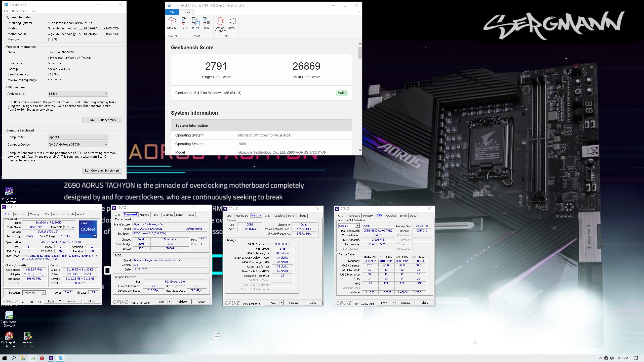Expand the Compute Device dropdown
644x362 pixels.
pyautogui.click(x=78, y=145)
